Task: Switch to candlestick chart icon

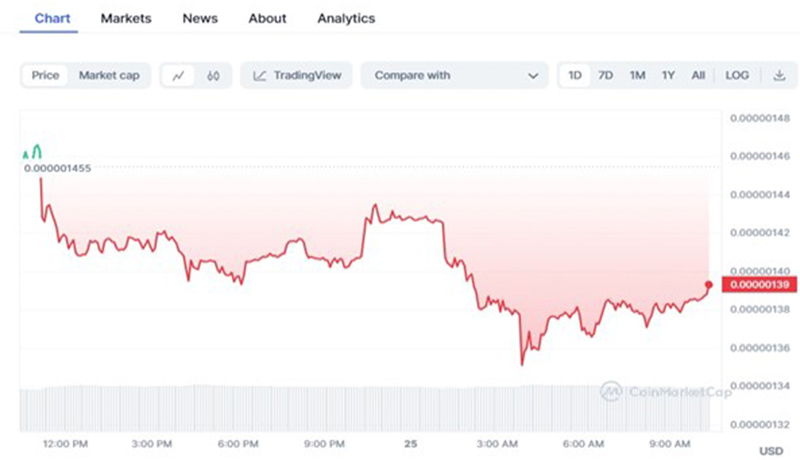Action: [x=213, y=75]
